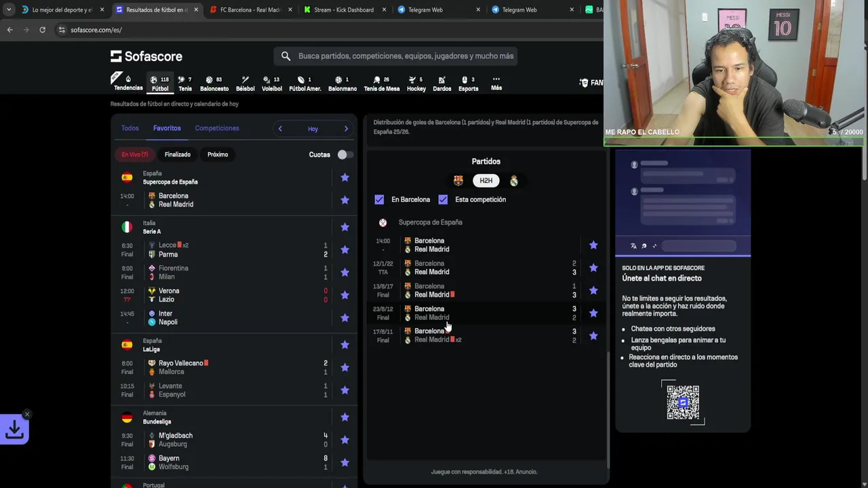Viewport: 868px width, 488px height.
Task: Select the Real Madrid crest filter in Partidos
Action: (514, 180)
